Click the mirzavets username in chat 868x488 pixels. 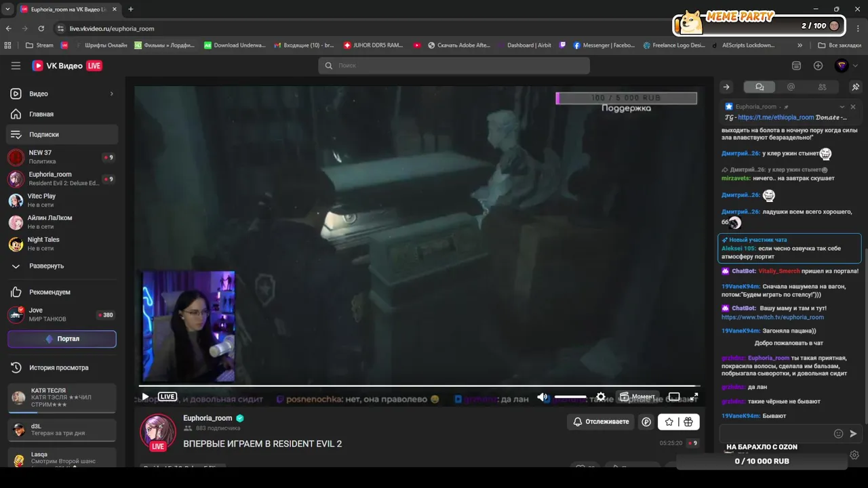736,178
